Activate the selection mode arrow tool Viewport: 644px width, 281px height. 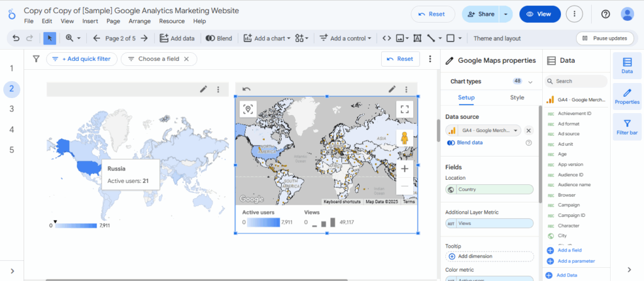click(x=50, y=38)
